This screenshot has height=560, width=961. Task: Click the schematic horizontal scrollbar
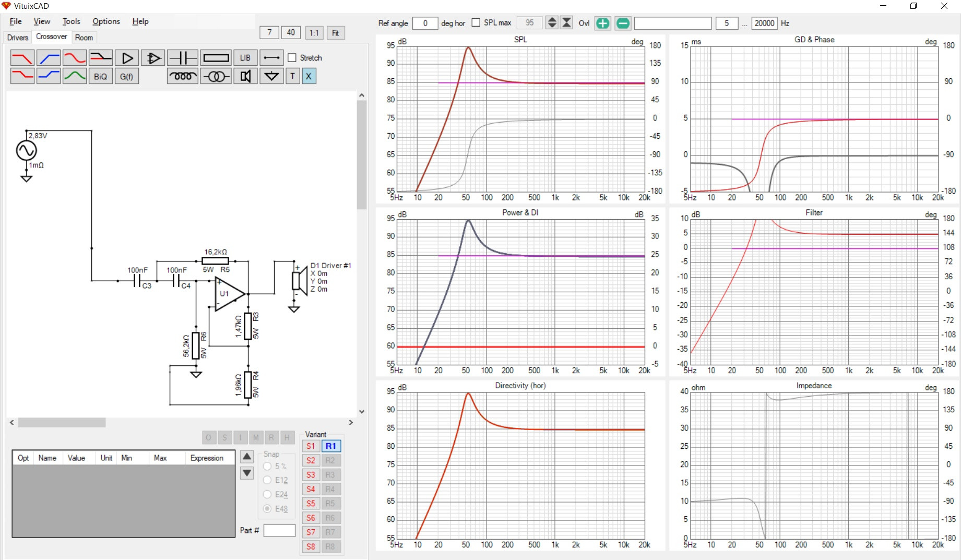coord(62,423)
